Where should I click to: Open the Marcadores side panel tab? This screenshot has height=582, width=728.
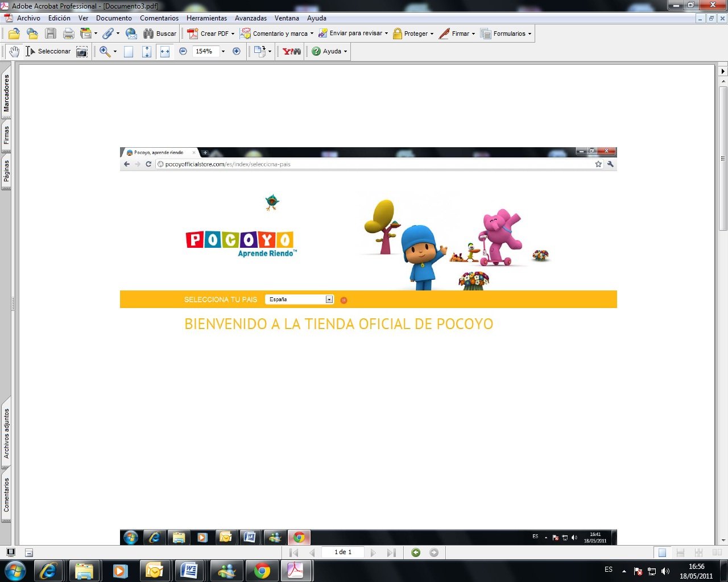pos(6,93)
